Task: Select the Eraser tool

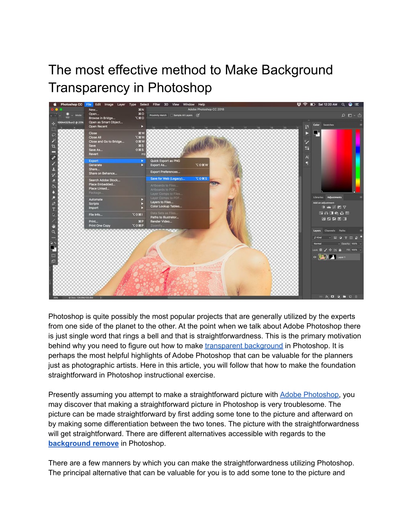Action: point(53,180)
